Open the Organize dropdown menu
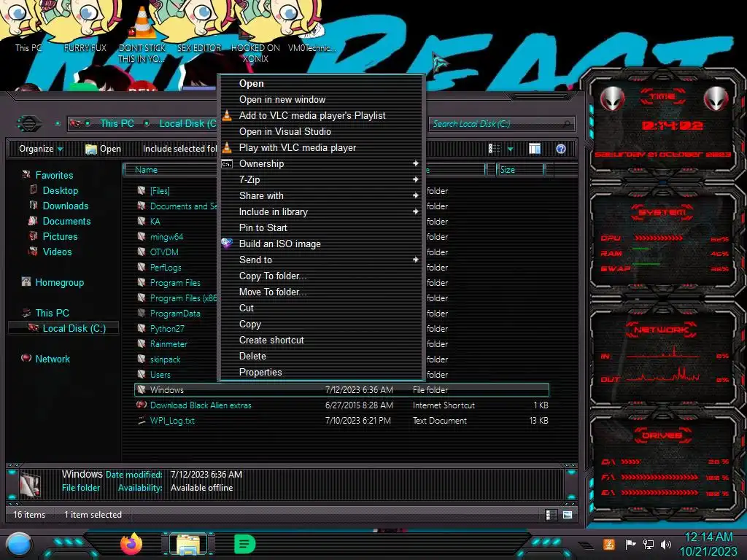The image size is (747, 560). tap(41, 149)
